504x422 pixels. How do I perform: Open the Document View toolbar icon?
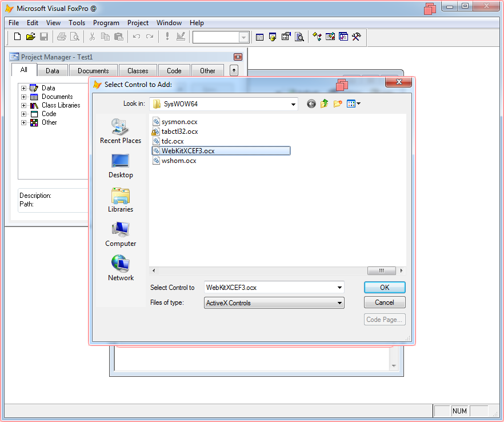pos(299,37)
